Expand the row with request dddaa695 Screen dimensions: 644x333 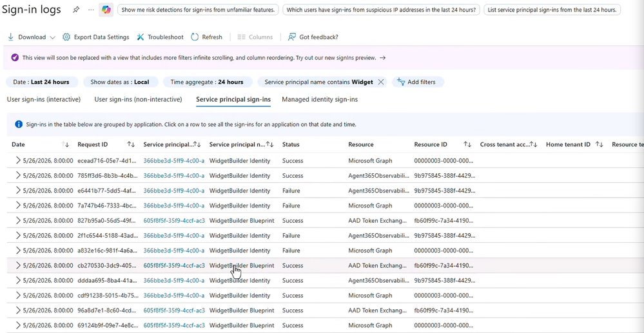click(x=18, y=280)
